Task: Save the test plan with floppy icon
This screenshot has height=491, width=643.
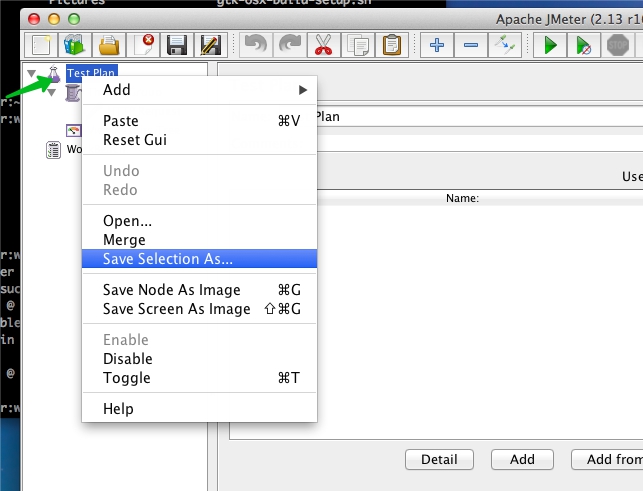Action: 177,45
